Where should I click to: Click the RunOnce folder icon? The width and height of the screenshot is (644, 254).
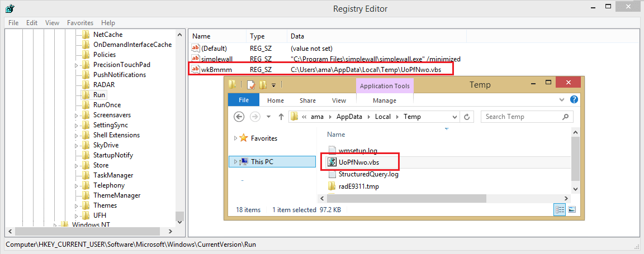(x=86, y=104)
